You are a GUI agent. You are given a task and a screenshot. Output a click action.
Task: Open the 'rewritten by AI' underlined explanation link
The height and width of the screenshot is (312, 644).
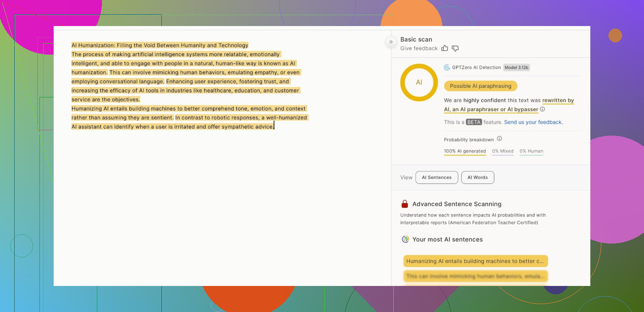[x=558, y=101]
